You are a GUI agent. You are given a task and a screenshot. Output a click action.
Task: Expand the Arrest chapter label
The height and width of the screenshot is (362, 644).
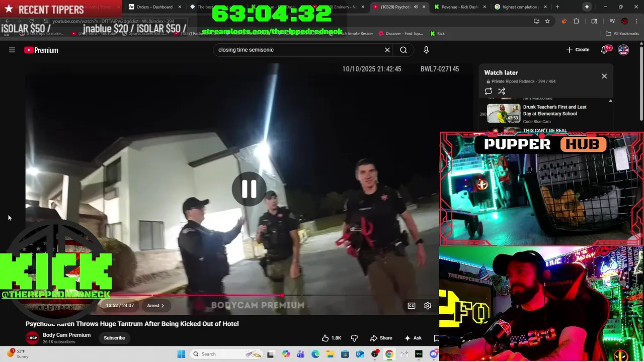click(x=155, y=305)
